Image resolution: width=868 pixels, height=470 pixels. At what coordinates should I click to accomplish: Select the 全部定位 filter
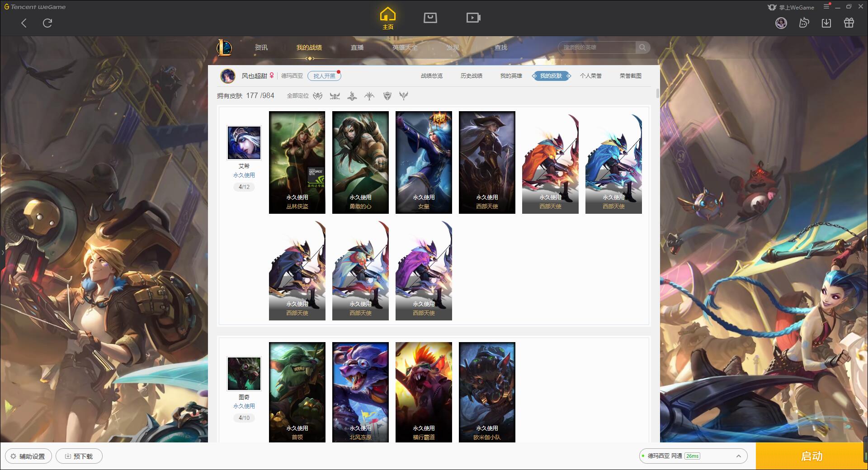tap(298, 96)
